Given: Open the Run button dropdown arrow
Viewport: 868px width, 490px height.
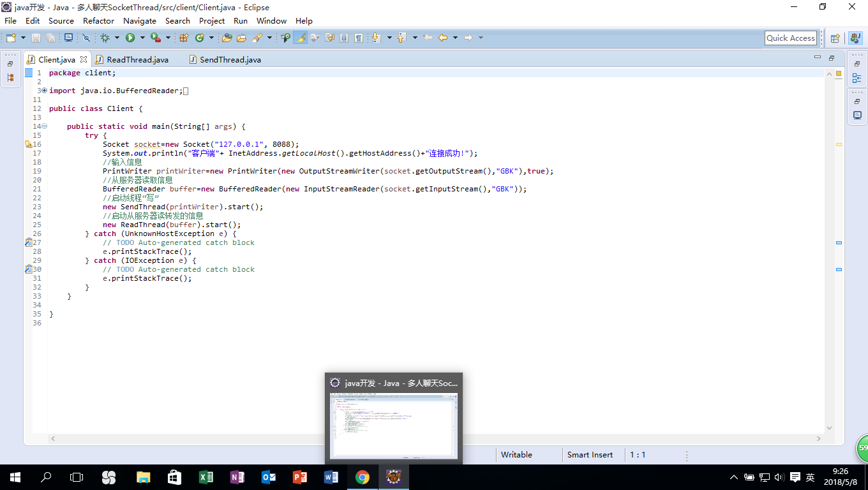Looking at the screenshot, I should coord(141,38).
